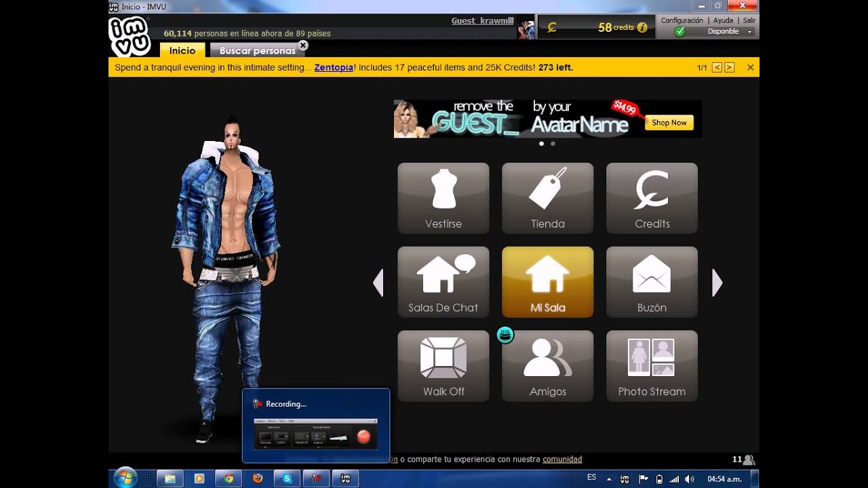Click the system tray volume icon

coord(690,479)
